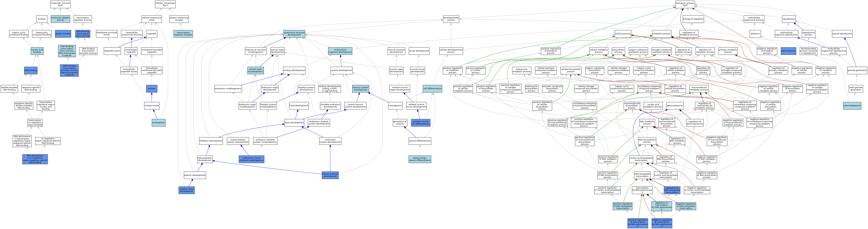Select the blue 'adult behavior' node
The width and height of the screenshot is (868, 229).
point(788,51)
